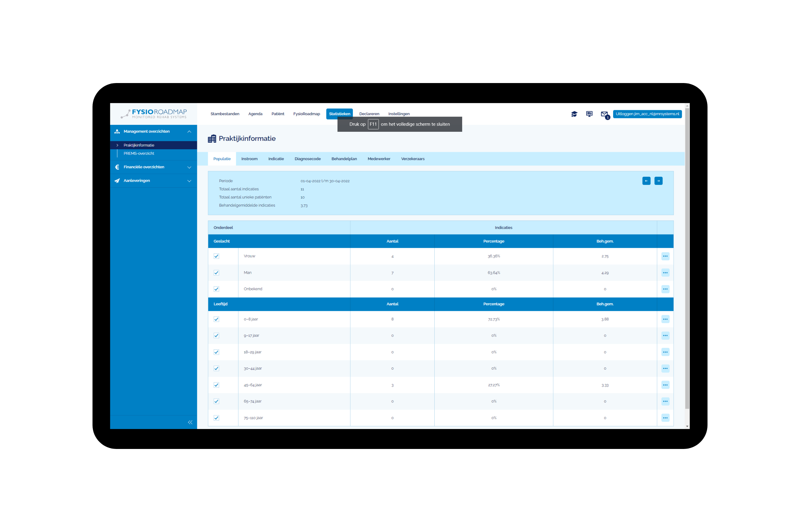Open the Declareren menu

(369, 114)
